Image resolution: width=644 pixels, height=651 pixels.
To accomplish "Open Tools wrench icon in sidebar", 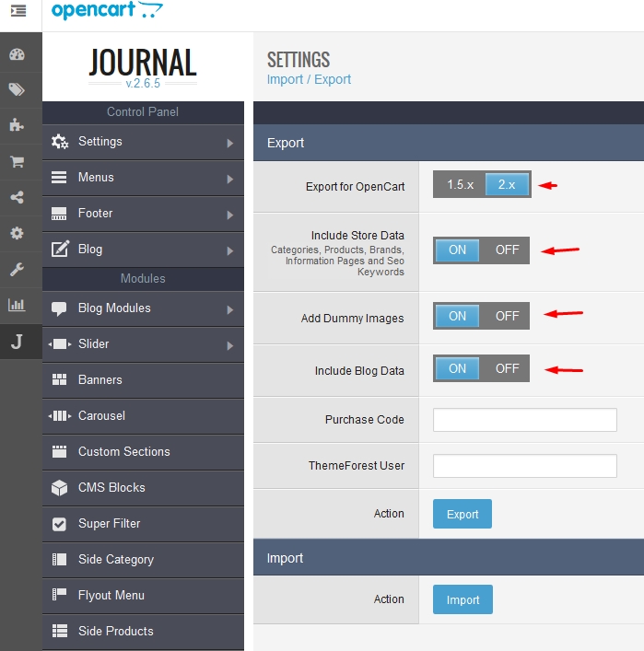I will tap(17, 270).
